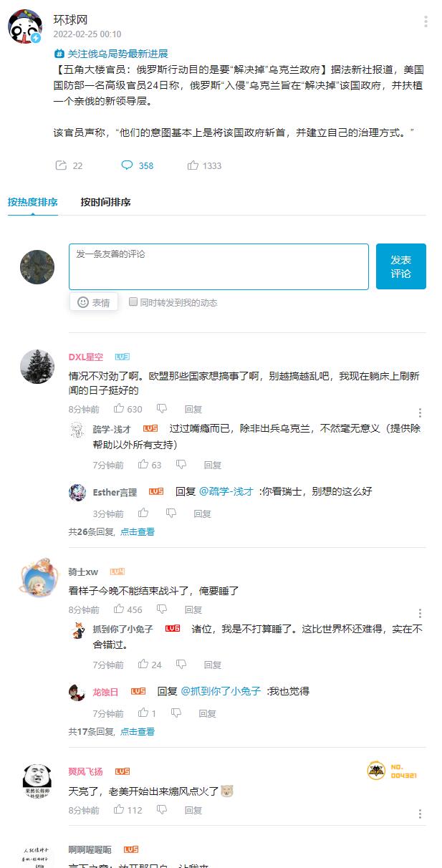Switch to 按时间排序 tab
The image size is (442, 868).
coord(105,202)
